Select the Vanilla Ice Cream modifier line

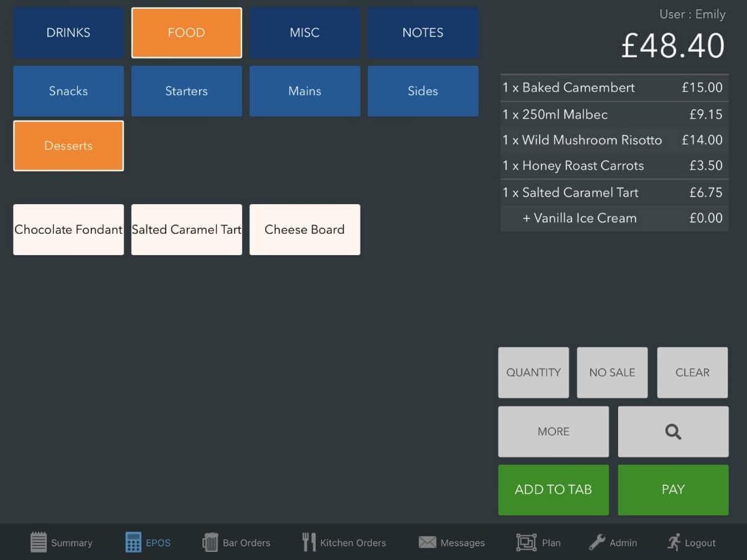[614, 218]
